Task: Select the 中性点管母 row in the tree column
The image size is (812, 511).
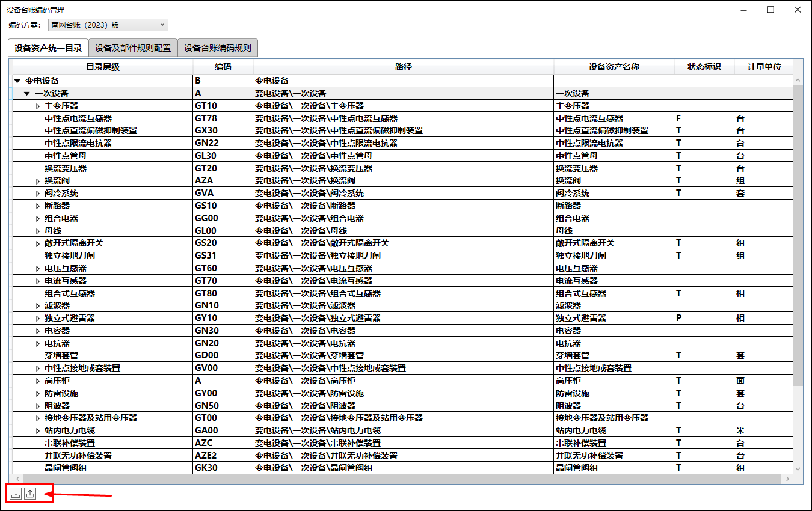Action: 66,156
